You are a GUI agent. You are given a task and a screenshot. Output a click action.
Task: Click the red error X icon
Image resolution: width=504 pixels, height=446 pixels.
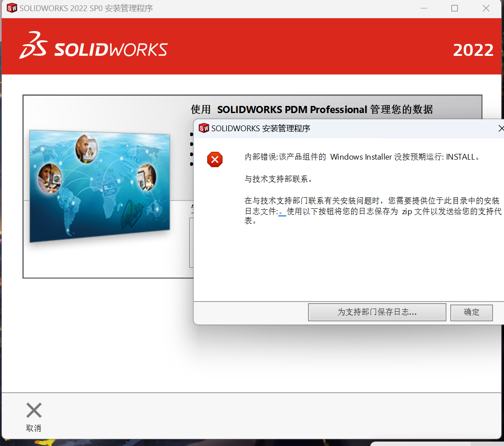click(215, 160)
